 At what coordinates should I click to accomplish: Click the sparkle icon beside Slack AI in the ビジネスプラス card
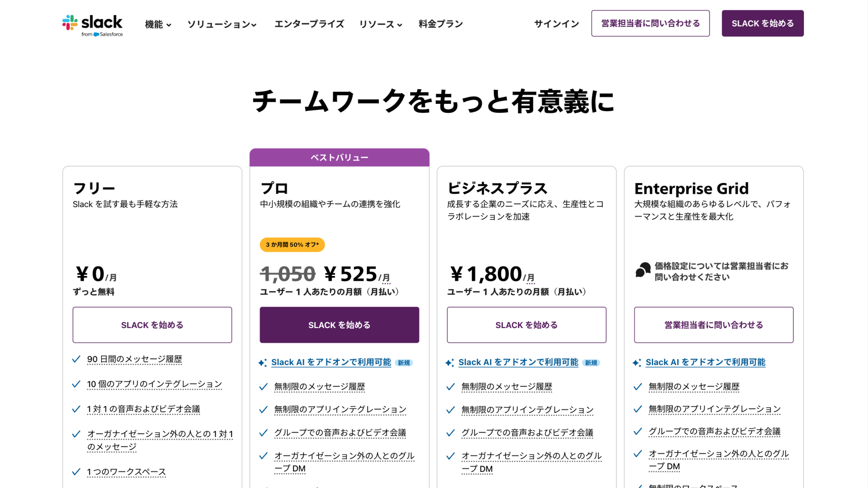click(x=449, y=363)
